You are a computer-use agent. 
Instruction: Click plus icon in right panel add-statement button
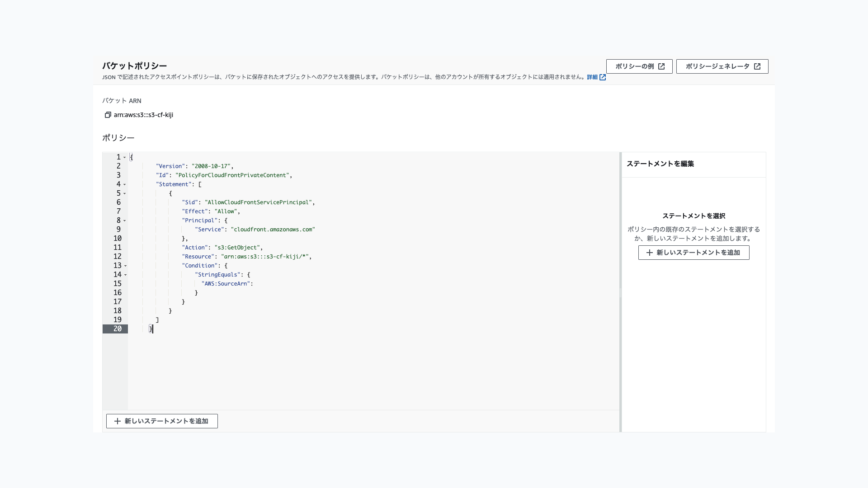point(650,253)
